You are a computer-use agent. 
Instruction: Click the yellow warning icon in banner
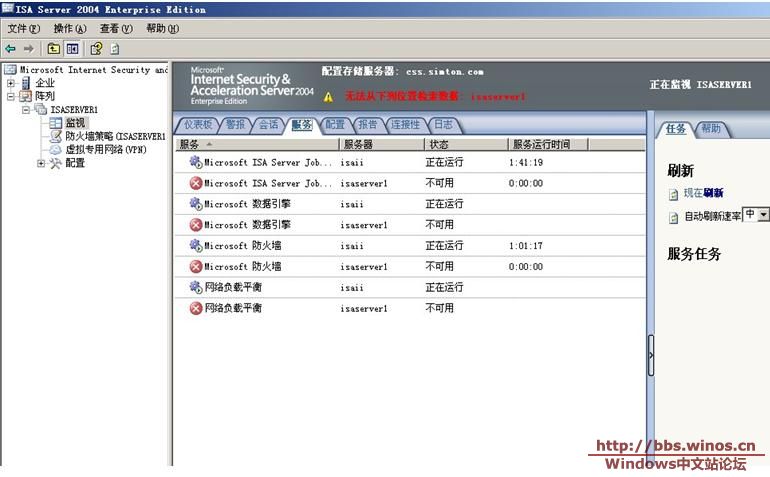[328, 98]
